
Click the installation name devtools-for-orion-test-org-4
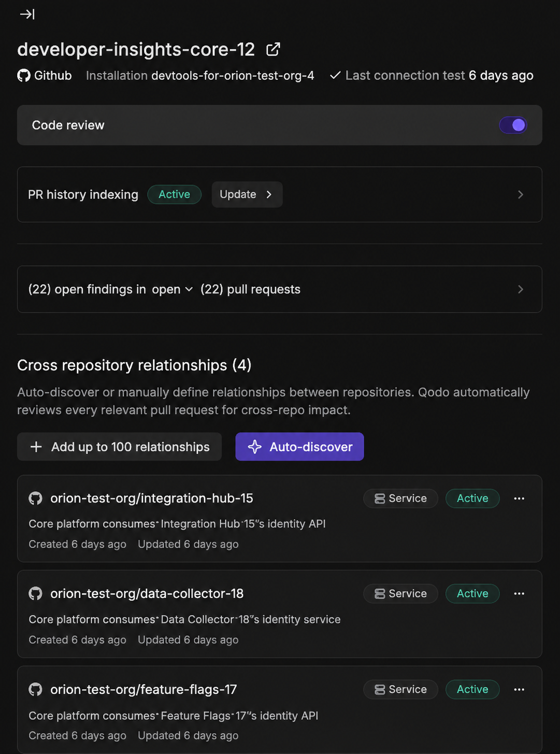click(233, 76)
